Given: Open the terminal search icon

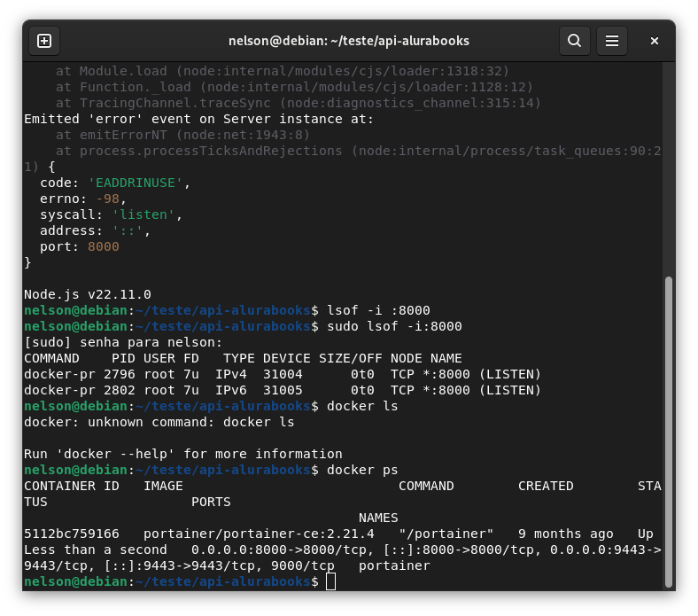Looking at the screenshot, I should point(574,41).
